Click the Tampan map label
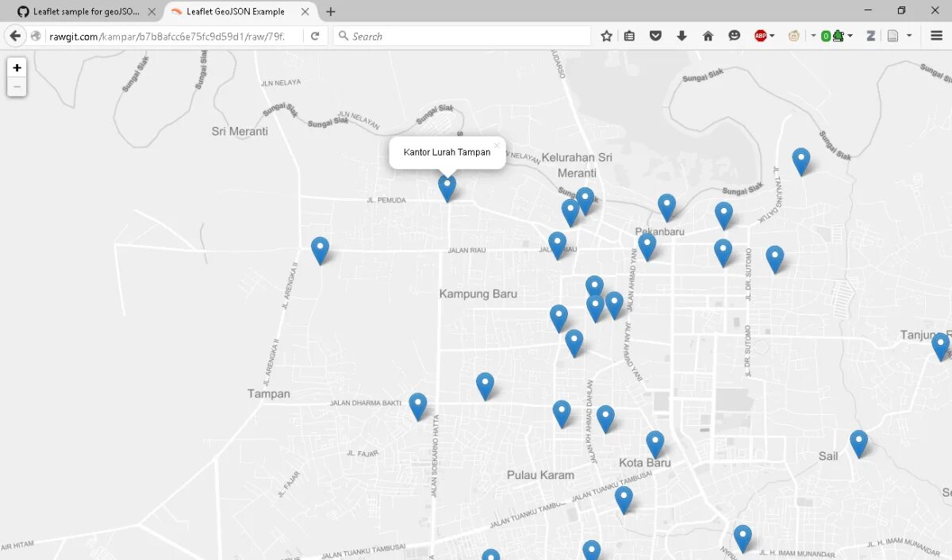 [269, 393]
